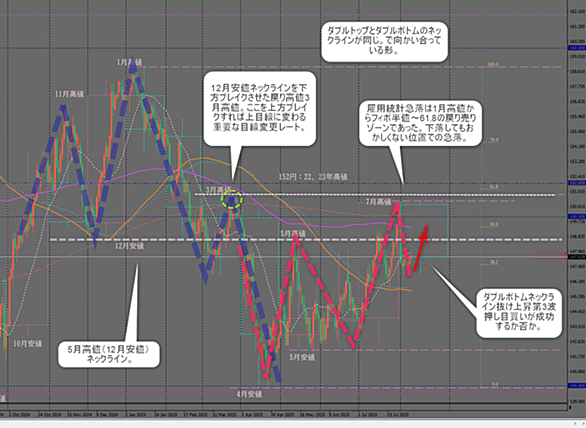
Task: Click the '16 May 2025' date on the time axis
Action: 312,415
